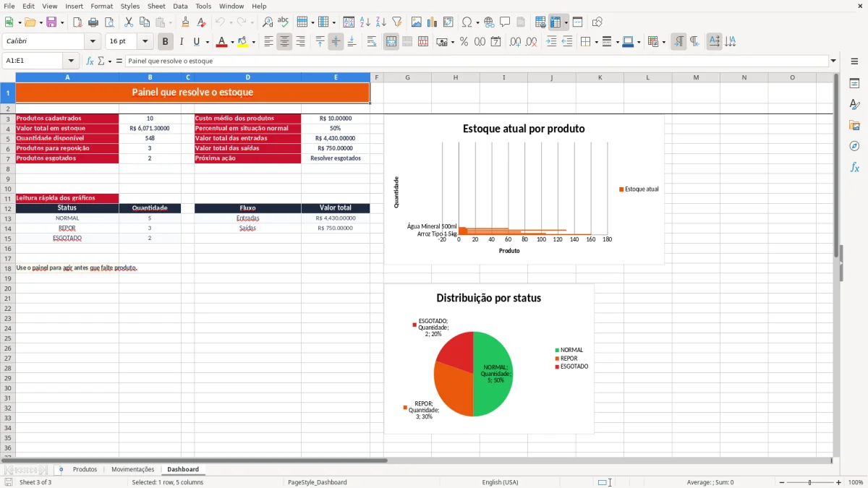Screen dimensions: 868x488
Task: Open the Data menu
Action: 180,6
